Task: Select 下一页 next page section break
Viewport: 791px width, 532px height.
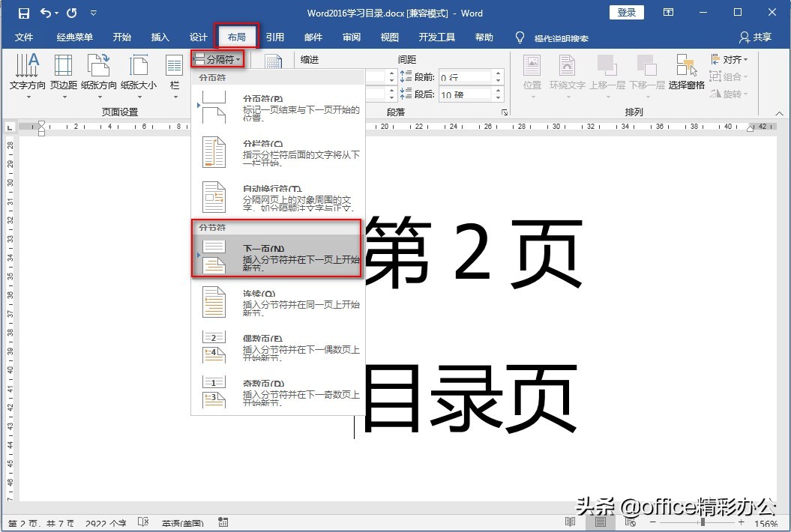Action: pyautogui.click(x=278, y=256)
